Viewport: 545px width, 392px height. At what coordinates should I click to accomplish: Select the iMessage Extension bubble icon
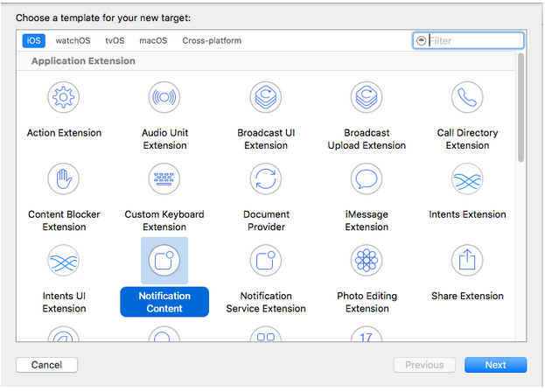(x=367, y=178)
